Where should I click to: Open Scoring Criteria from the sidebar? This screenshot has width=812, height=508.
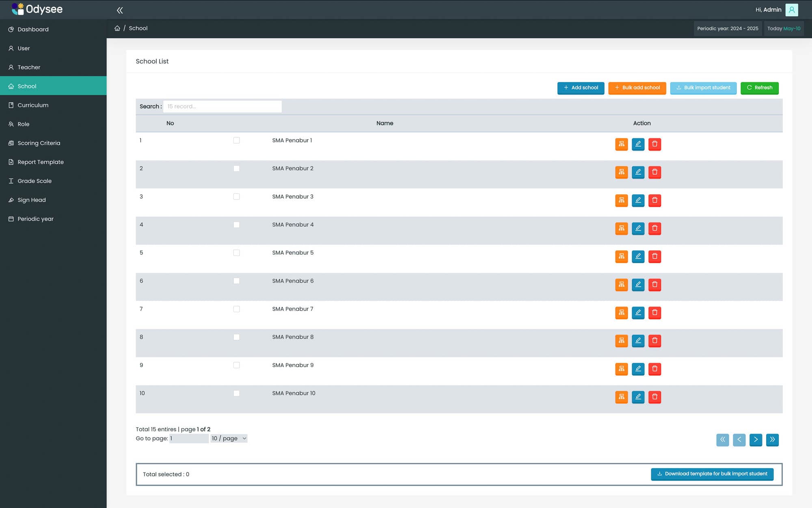[39, 143]
